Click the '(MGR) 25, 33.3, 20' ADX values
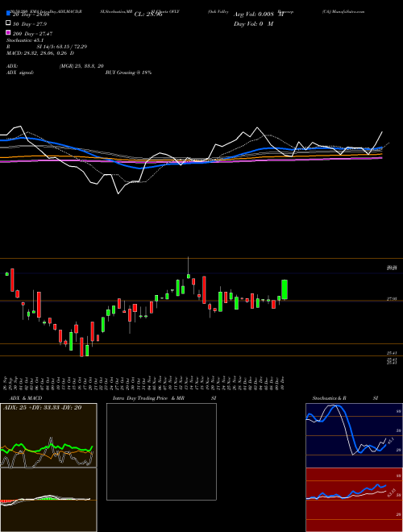Viewport: 403px width, 532px height. 81,66
